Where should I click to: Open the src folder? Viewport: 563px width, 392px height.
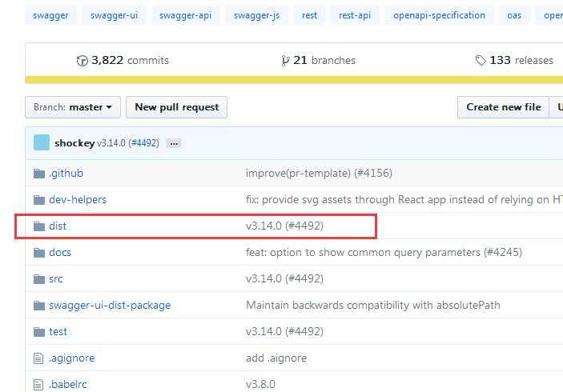coord(56,278)
